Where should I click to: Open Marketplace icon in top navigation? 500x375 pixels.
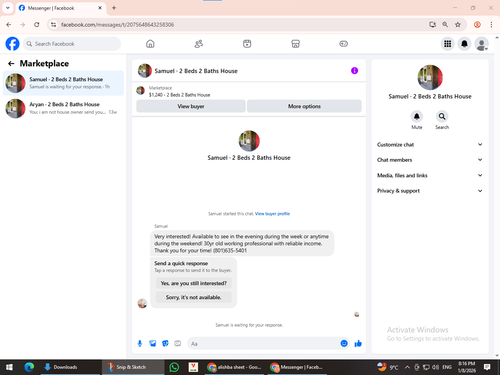coord(295,44)
